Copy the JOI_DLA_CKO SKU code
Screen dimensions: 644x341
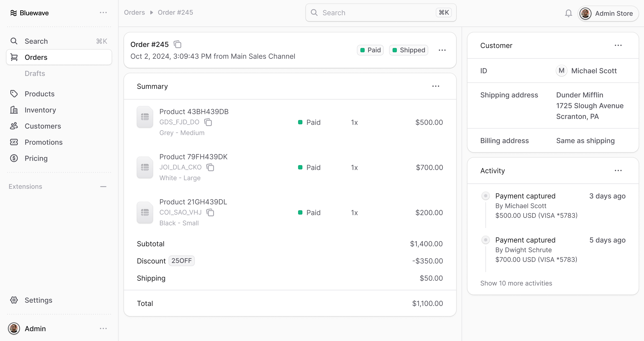(210, 167)
